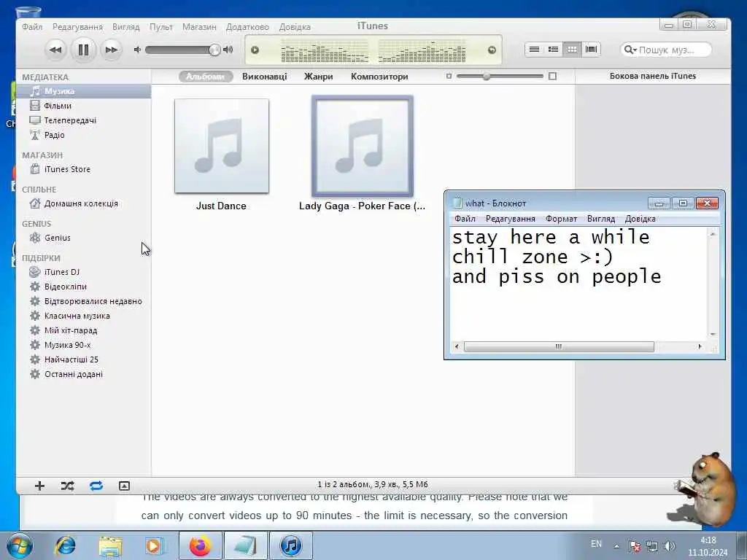Open Genius in the sidebar
Image resolution: width=747 pixels, height=560 pixels.
coord(84,238)
